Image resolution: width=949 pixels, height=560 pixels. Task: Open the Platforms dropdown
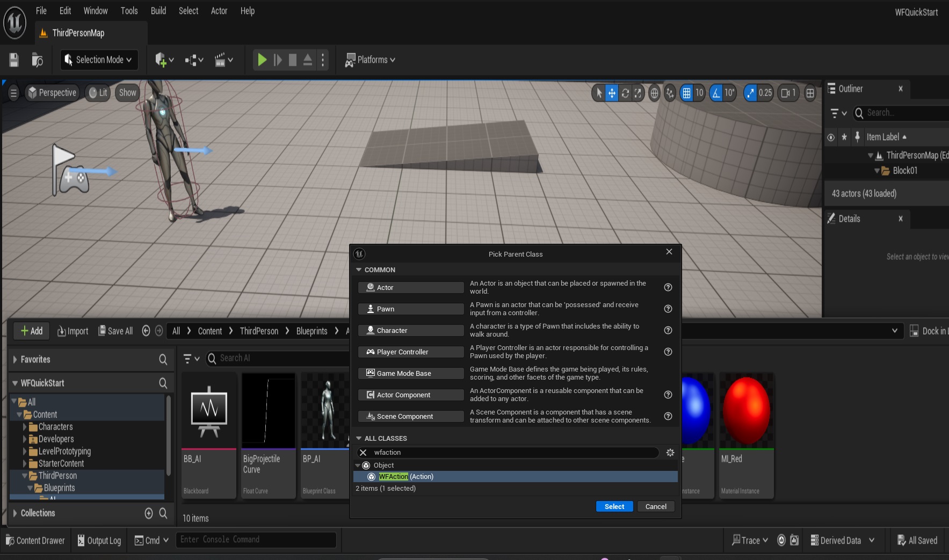point(370,60)
